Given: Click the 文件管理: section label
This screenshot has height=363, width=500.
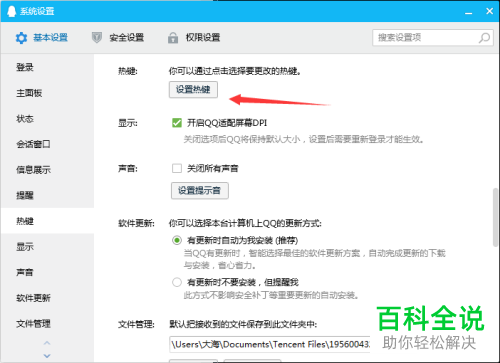Looking at the screenshot, I should (x=137, y=324).
